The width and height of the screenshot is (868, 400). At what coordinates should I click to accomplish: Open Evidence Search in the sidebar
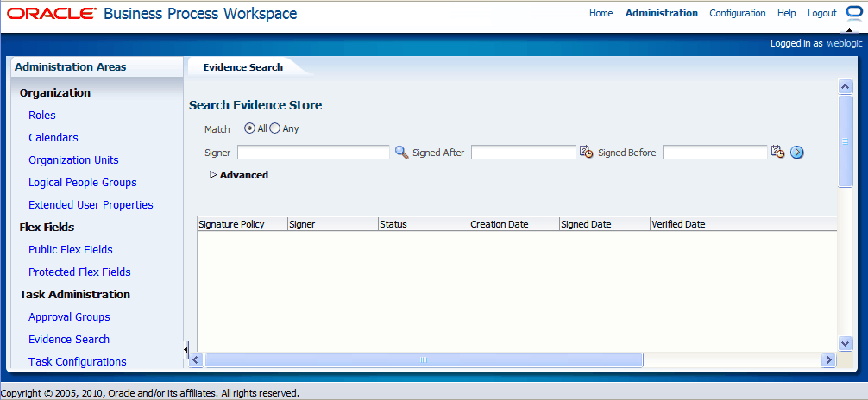tap(69, 339)
